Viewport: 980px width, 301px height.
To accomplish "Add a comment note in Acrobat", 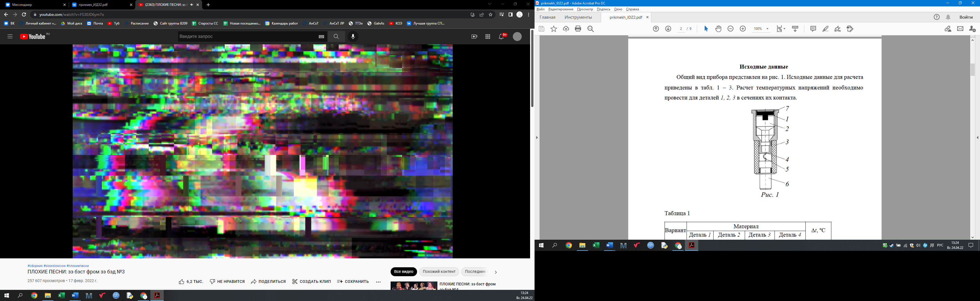I will [x=813, y=29].
